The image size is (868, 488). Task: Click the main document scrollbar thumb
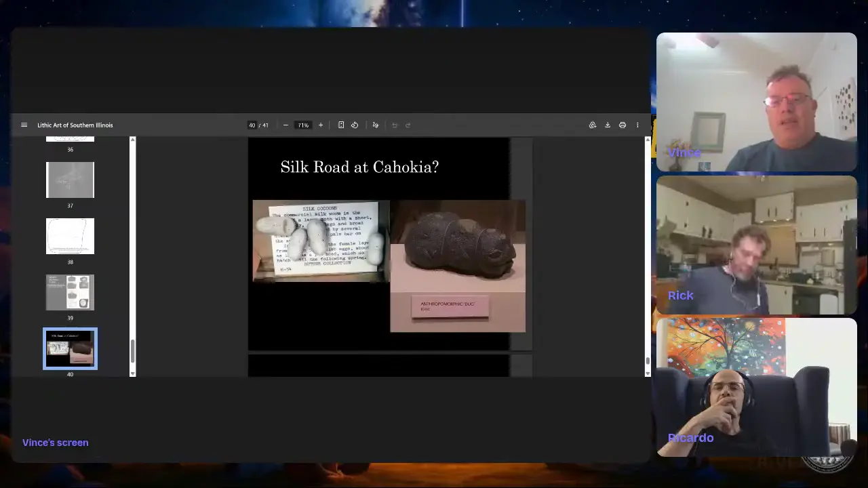click(x=648, y=361)
